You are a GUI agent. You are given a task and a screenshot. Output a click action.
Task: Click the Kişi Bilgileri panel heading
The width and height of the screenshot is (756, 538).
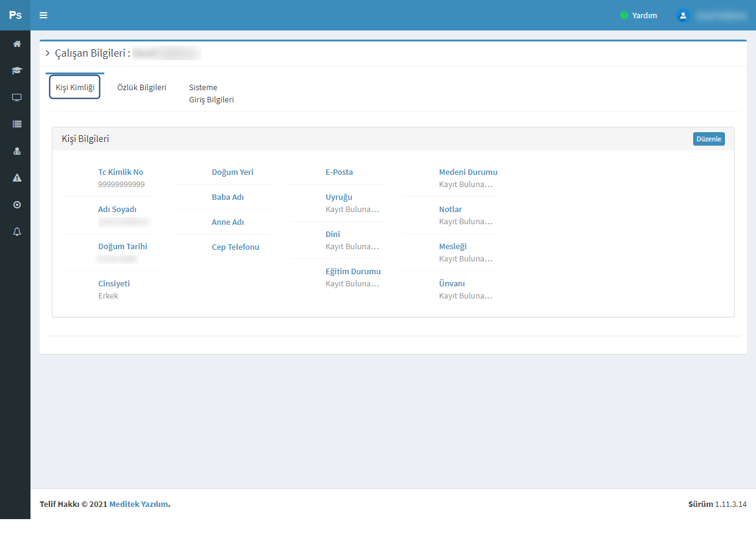[85, 139]
